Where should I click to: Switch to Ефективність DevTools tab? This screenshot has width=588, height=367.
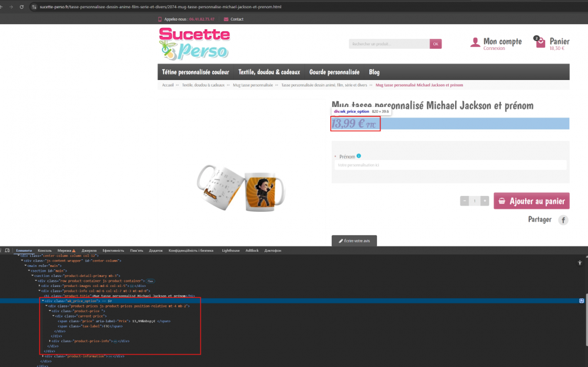pyautogui.click(x=113, y=251)
